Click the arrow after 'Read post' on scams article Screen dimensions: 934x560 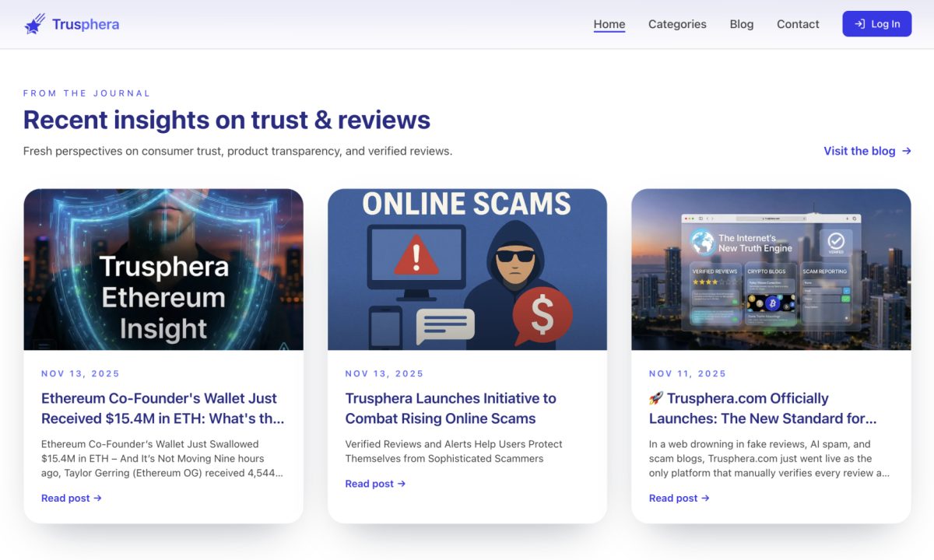point(401,483)
